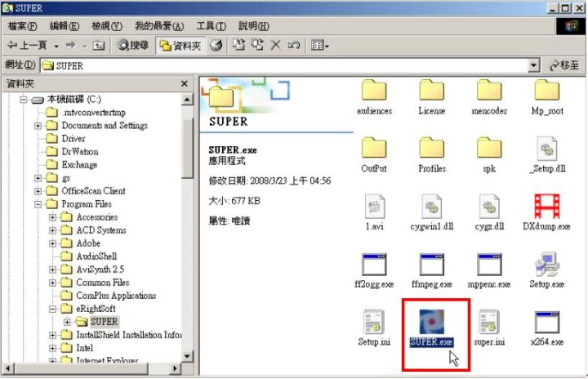Open the 我的最愛(A) menu
The image size is (588, 379).
tap(159, 26)
